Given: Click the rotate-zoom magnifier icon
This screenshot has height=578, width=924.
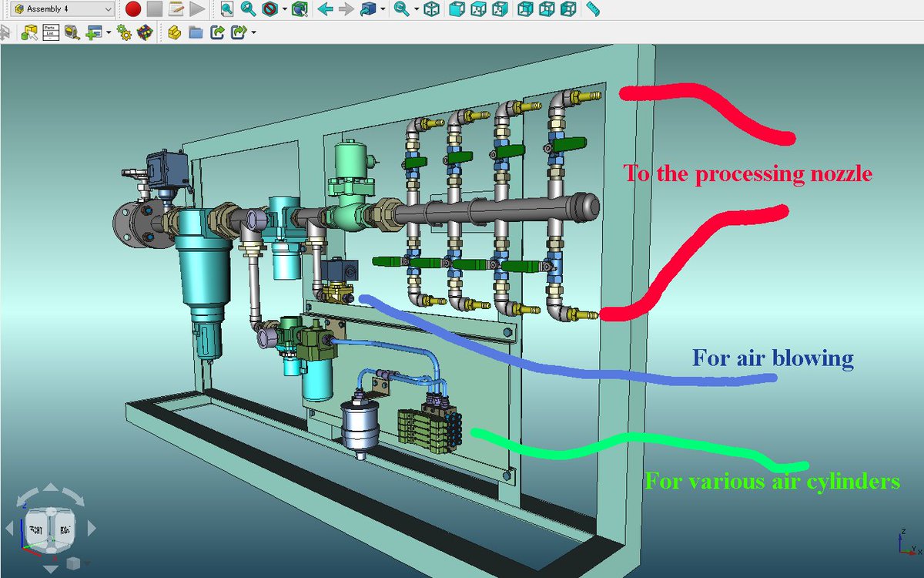Looking at the screenshot, I should [401, 9].
